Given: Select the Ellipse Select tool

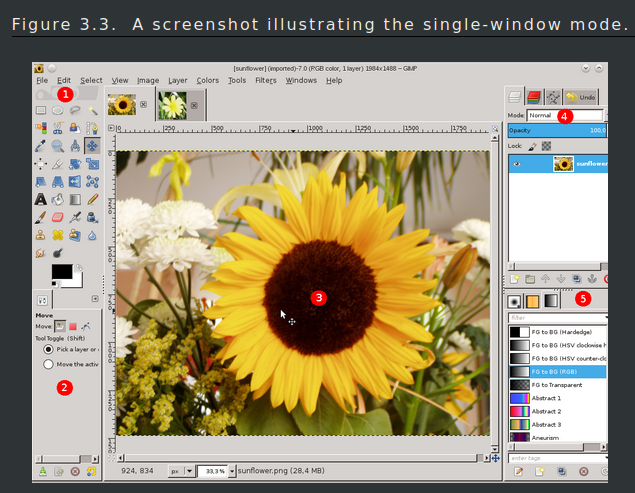Looking at the screenshot, I should [x=58, y=110].
